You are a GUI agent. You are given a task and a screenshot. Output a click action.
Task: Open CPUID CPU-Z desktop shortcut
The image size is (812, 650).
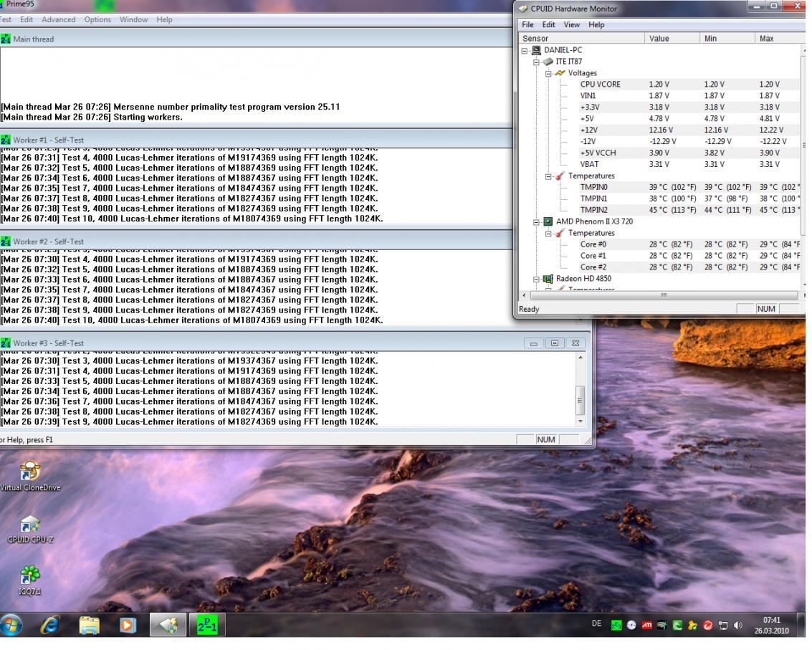tap(30, 529)
